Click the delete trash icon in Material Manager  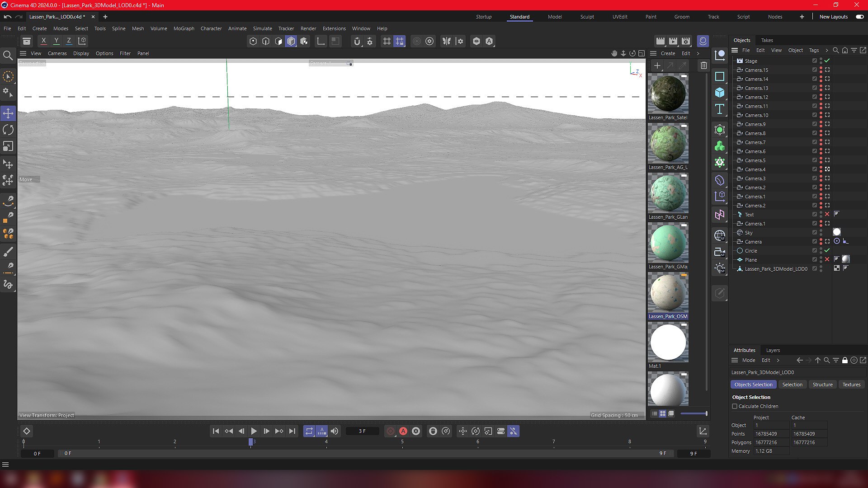704,66
